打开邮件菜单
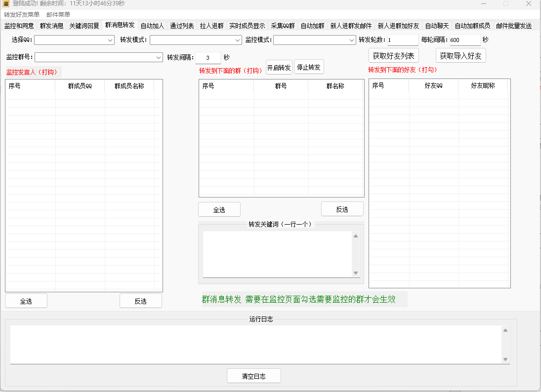541x392 pixels. click(59, 14)
